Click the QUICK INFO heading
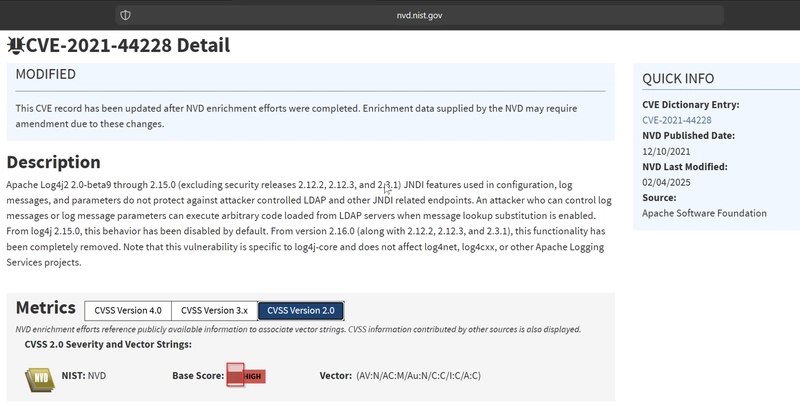The image size is (800, 402). (678, 79)
